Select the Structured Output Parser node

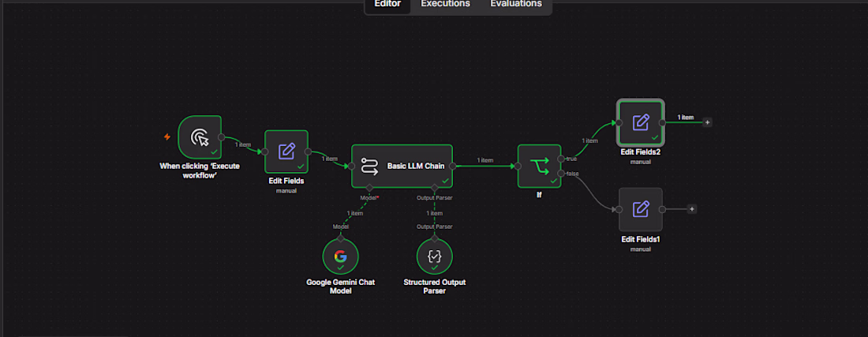tap(435, 256)
